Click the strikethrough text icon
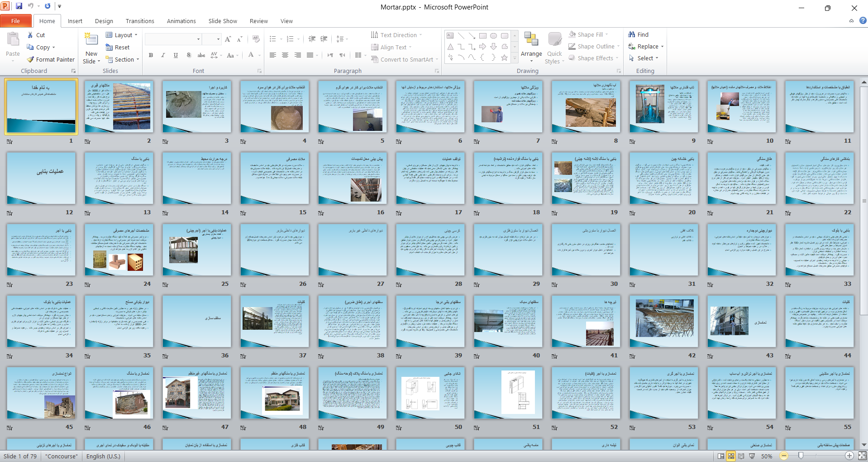Viewport: 868px width, 462px height. tap(201, 55)
